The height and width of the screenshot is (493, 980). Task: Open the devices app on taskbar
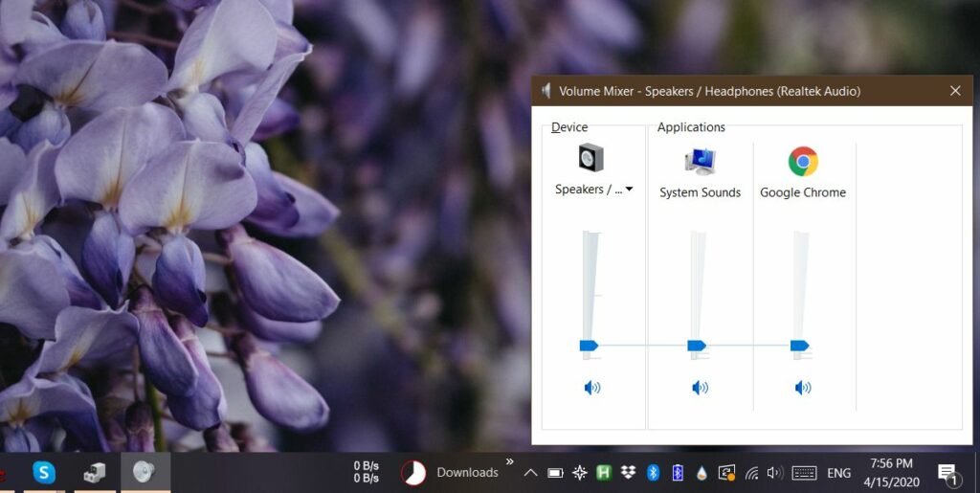(95, 472)
